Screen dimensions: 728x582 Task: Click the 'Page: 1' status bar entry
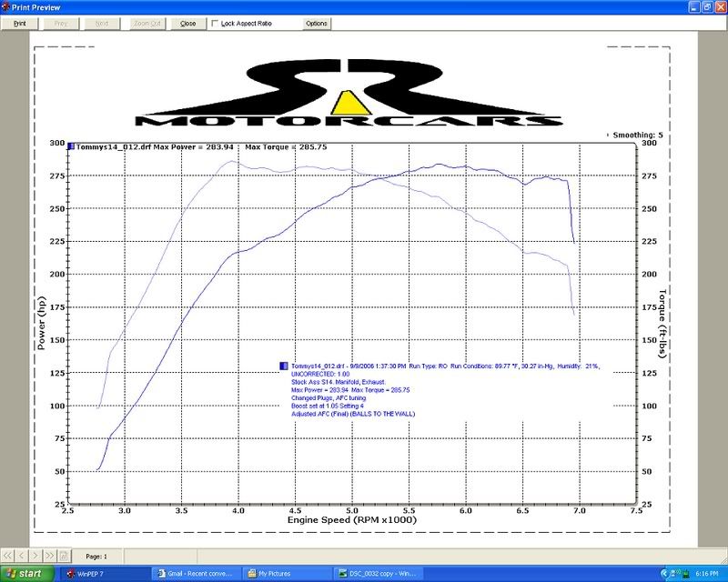[96, 556]
